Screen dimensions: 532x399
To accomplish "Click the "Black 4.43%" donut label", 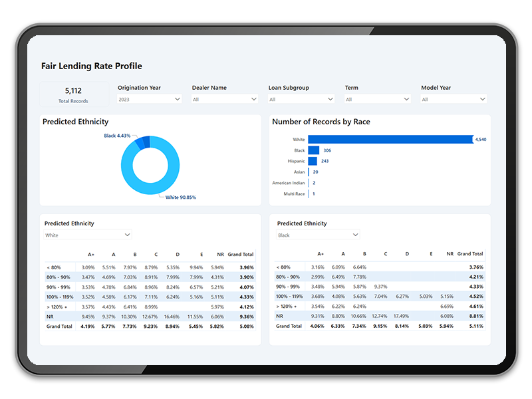I will point(117,136).
